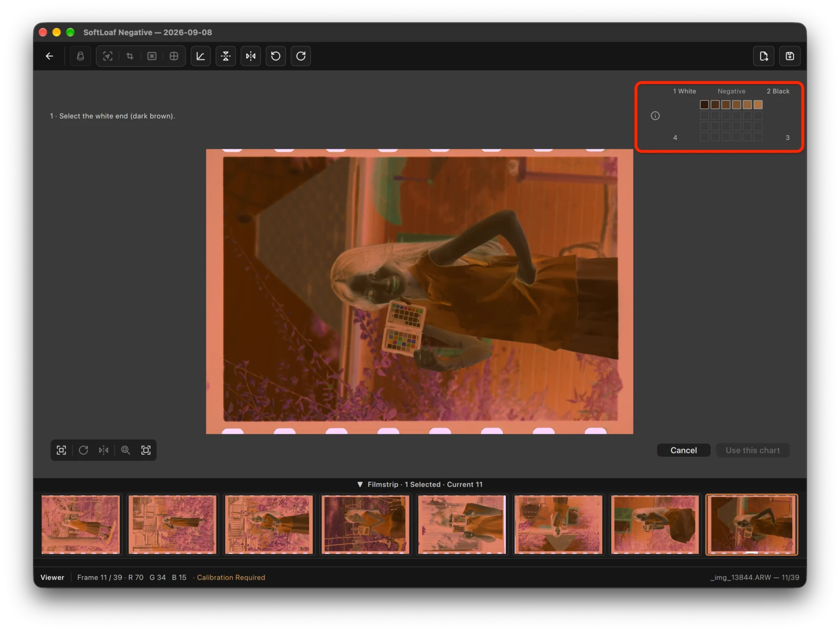Go back with the left arrow
Screen dimensions: 840x632
49,56
